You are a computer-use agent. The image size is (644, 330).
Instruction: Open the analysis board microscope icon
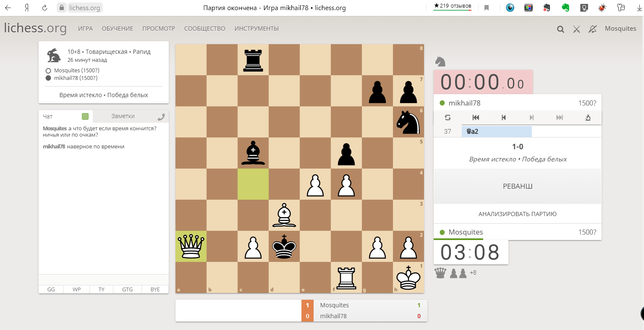click(x=588, y=117)
